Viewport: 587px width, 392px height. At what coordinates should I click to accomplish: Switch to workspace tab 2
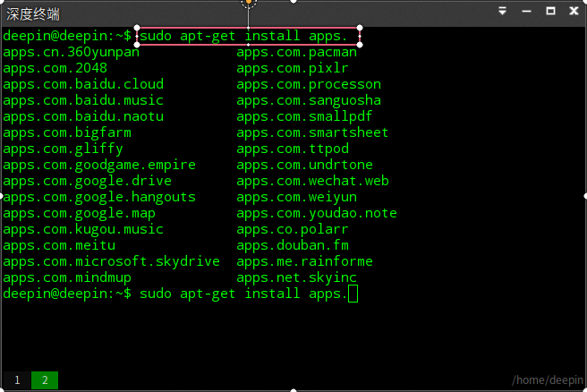point(45,380)
